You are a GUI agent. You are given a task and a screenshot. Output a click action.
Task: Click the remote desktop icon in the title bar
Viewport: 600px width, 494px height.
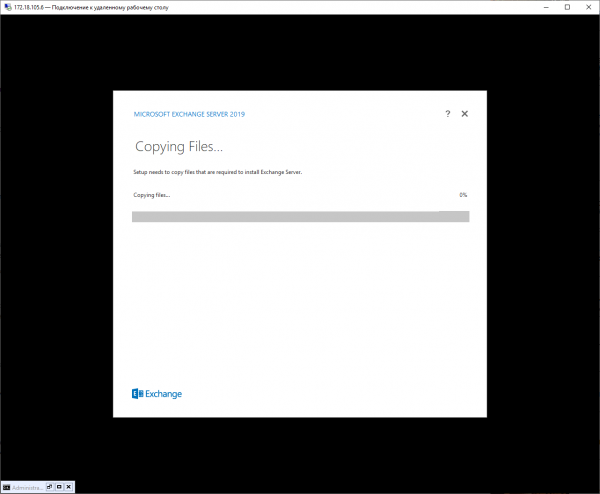pos(7,6)
